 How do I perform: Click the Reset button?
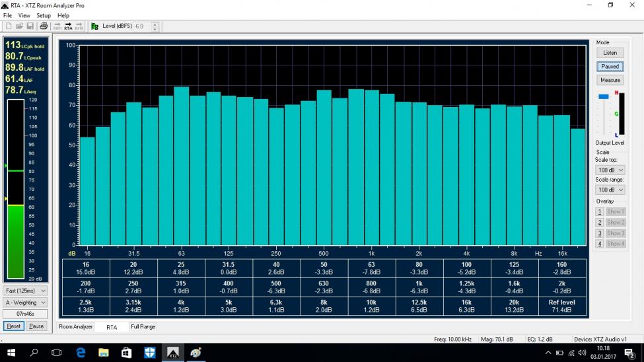14,326
